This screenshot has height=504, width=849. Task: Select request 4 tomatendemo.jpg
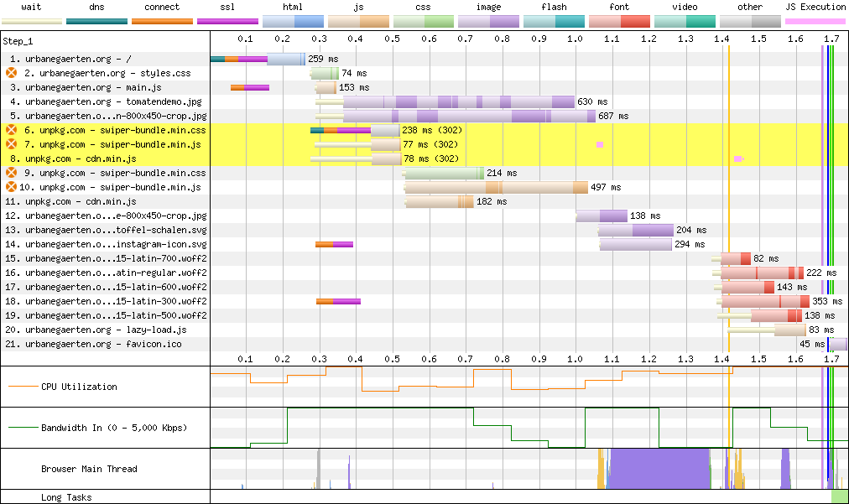click(106, 101)
